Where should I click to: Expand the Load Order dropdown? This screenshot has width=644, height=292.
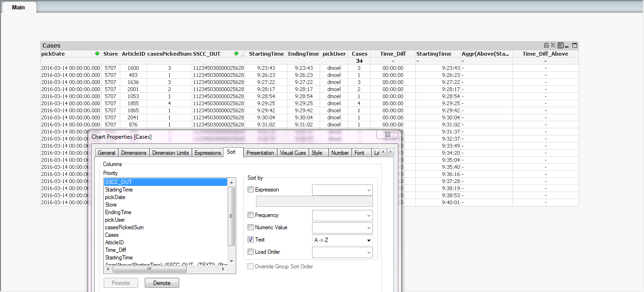point(368,252)
